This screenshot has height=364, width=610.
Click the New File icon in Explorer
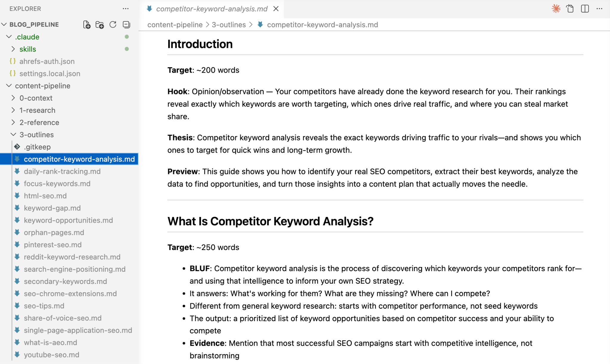(x=87, y=25)
